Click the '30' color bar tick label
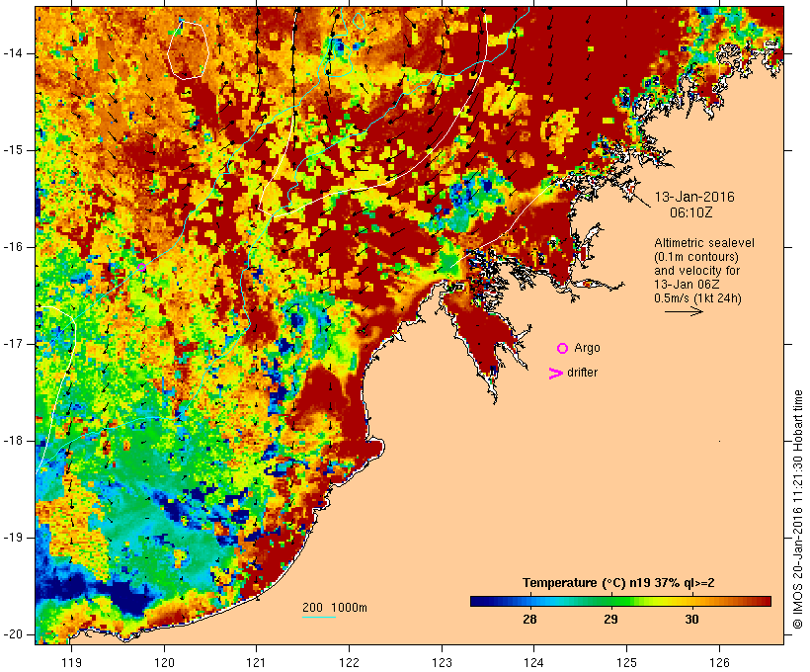The image size is (810, 672). point(691,620)
